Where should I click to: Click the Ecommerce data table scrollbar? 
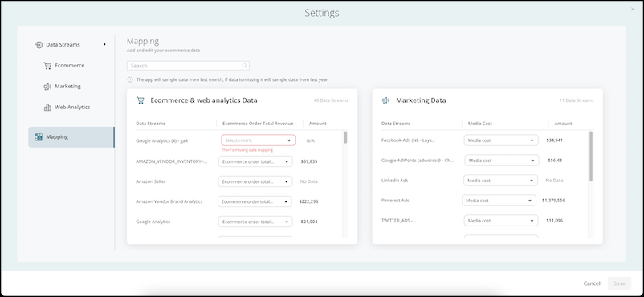pyautogui.click(x=345, y=137)
